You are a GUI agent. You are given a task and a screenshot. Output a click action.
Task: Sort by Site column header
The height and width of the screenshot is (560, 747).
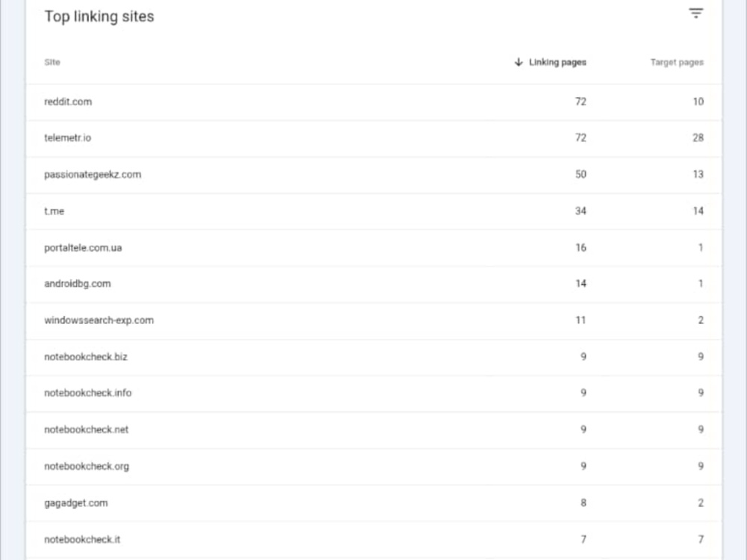point(52,63)
